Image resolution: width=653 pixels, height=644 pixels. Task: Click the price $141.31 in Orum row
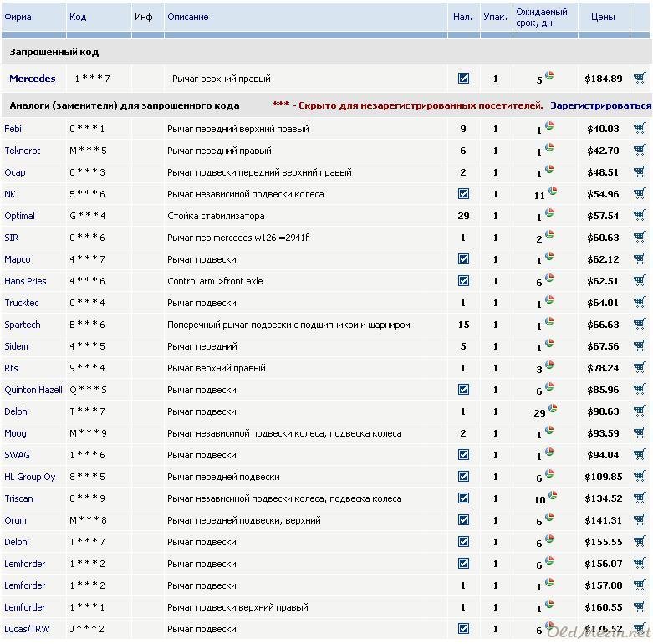point(603,520)
